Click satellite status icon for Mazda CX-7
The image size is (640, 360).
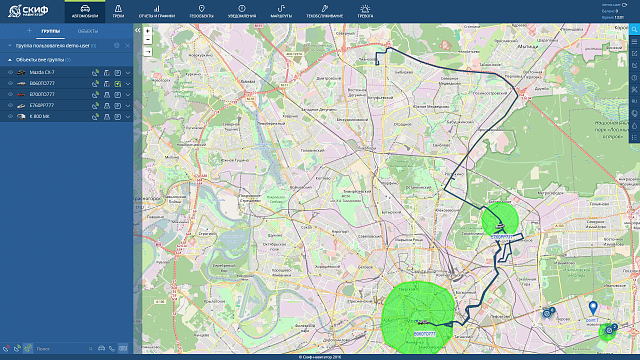click(95, 72)
